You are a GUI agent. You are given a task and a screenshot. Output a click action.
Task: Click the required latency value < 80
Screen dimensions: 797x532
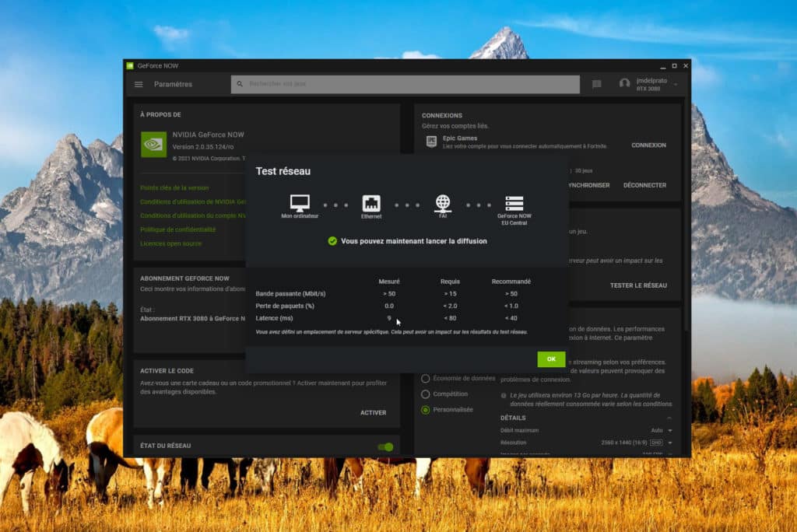(450, 318)
